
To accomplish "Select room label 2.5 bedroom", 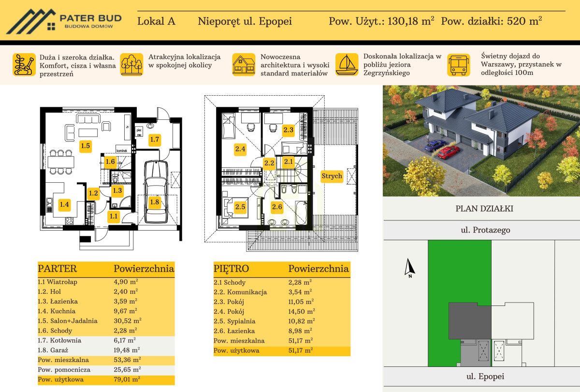I will pyautogui.click(x=240, y=207).
